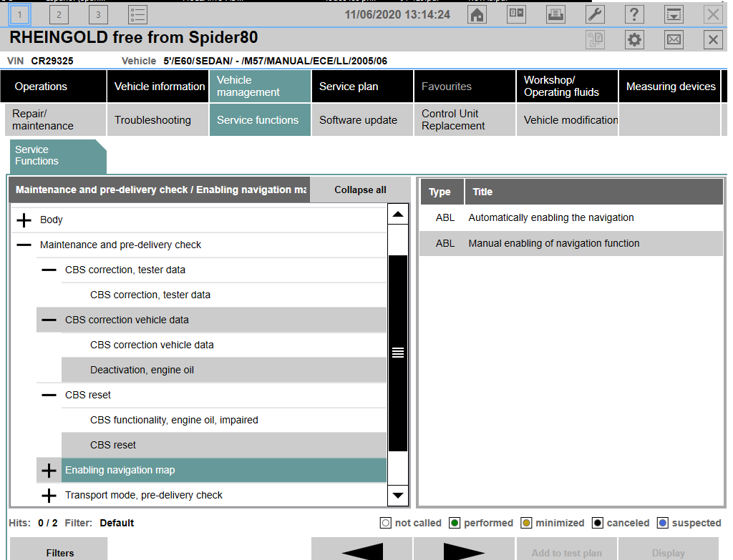Screen dimensions: 733x560
Task: Select Deactivation, engine oil item
Action: tap(224, 370)
